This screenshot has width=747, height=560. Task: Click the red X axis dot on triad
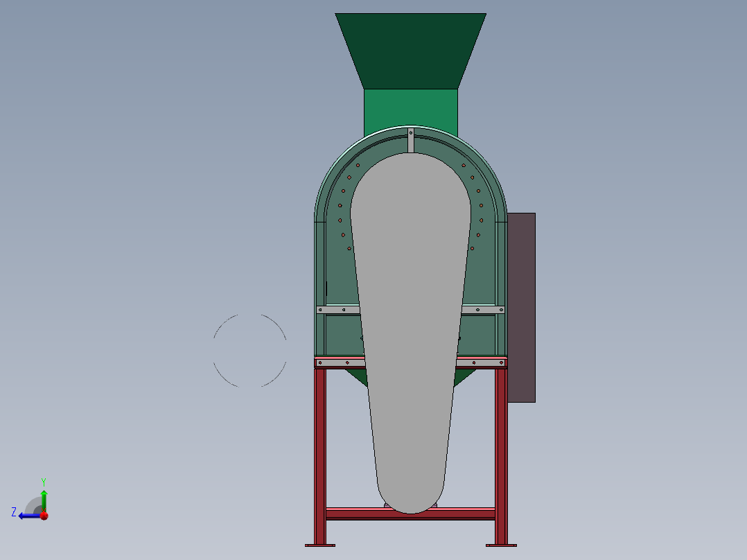[44, 516]
